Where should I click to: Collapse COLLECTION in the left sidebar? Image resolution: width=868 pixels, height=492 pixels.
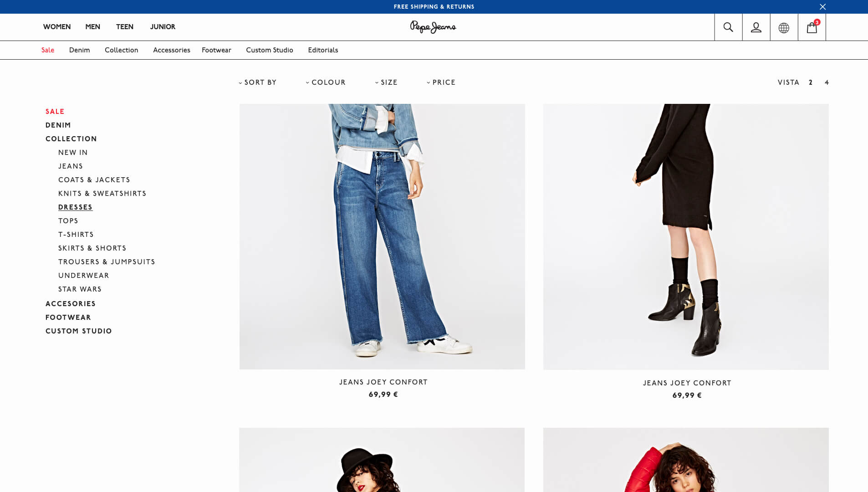click(x=71, y=139)
